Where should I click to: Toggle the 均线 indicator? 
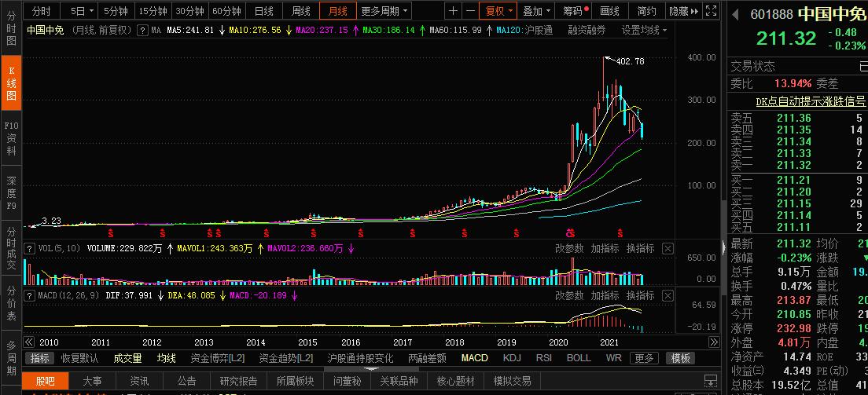[166, 358]
